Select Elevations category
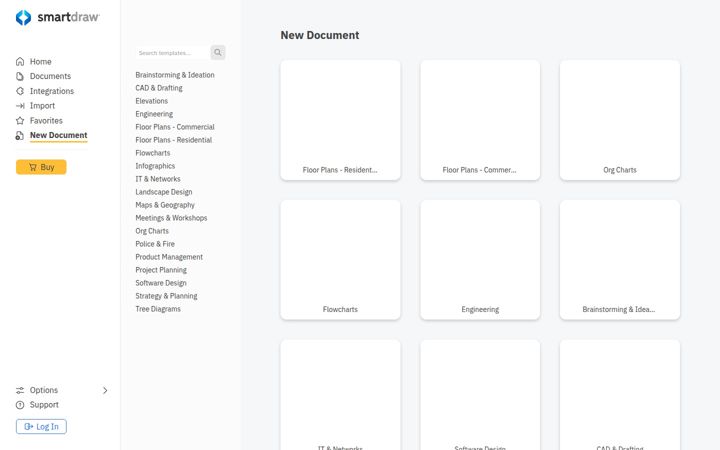This screenshot has height=450, width=720. pos(152,101)
